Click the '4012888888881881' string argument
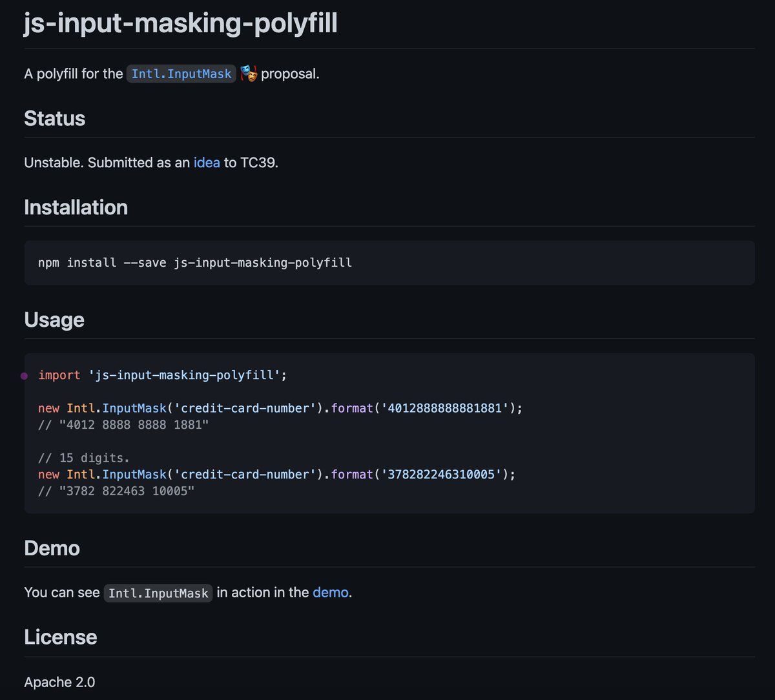Screen dimensions: 775x700 coord(444,408)
